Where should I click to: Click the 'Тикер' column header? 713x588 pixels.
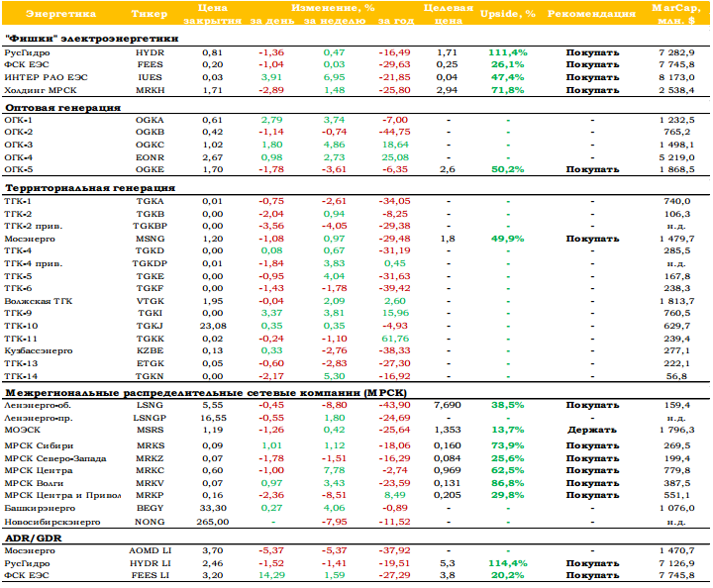click(x=150, y=14)
